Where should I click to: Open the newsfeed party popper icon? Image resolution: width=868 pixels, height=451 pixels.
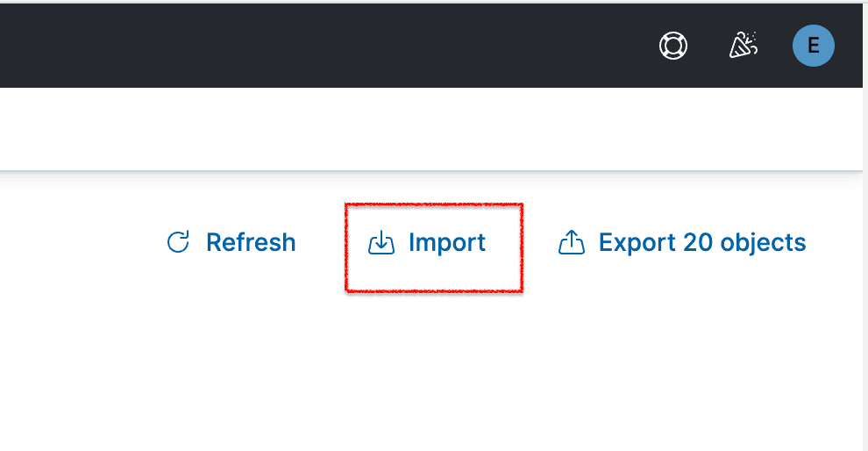point(743,46)
